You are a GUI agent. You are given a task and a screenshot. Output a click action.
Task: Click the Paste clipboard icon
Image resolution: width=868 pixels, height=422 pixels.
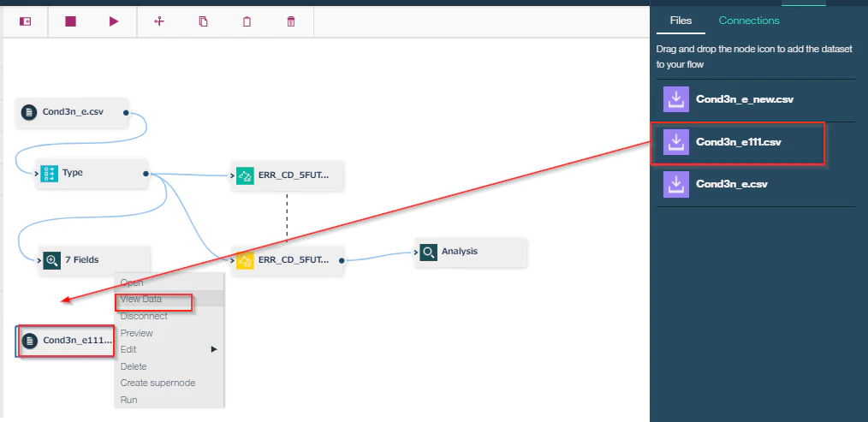[x=247, y=21]
